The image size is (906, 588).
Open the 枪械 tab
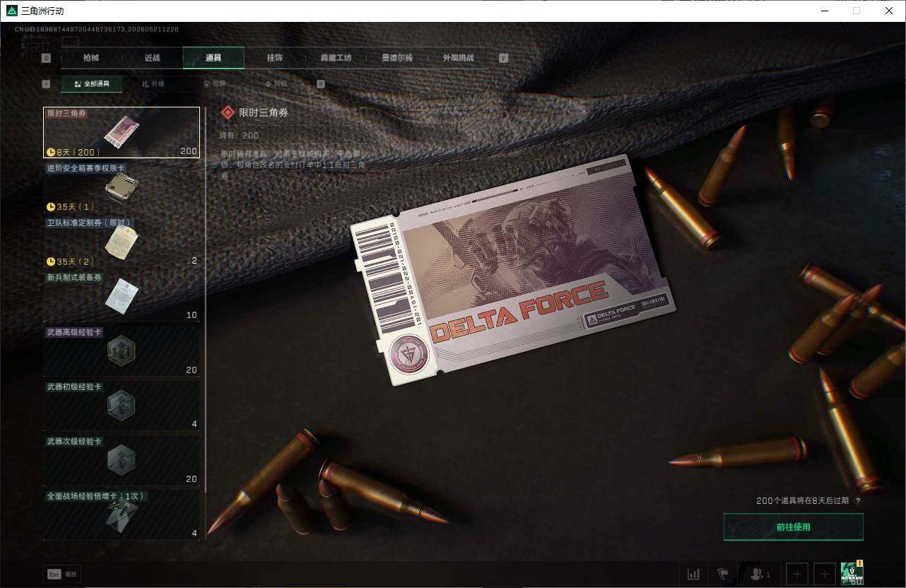point(91,58)
